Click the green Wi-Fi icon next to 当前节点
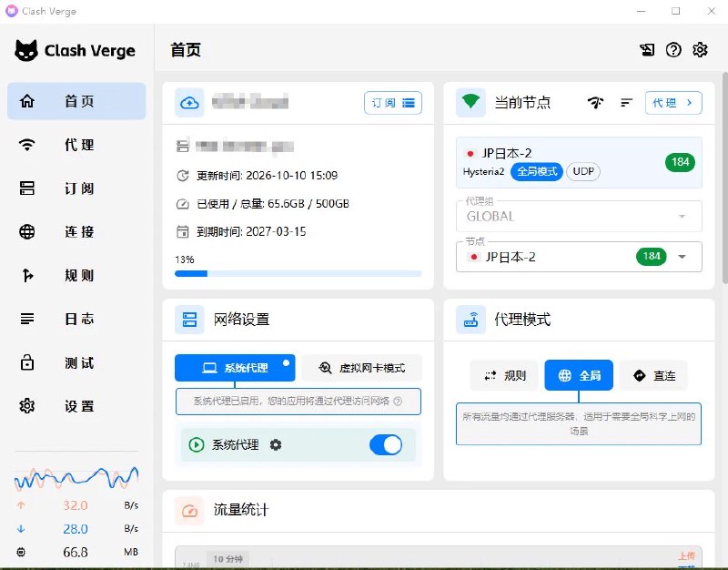 point(470,102)
